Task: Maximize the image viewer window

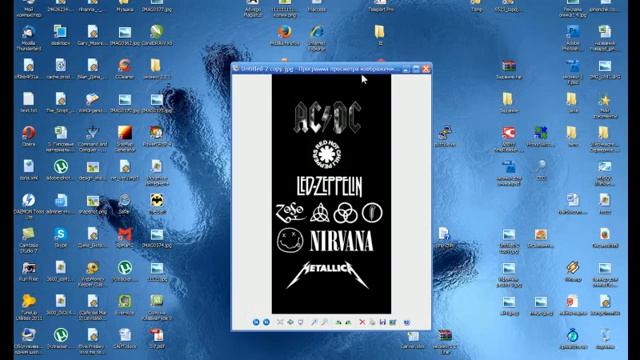Action: [x=416, y=69]
